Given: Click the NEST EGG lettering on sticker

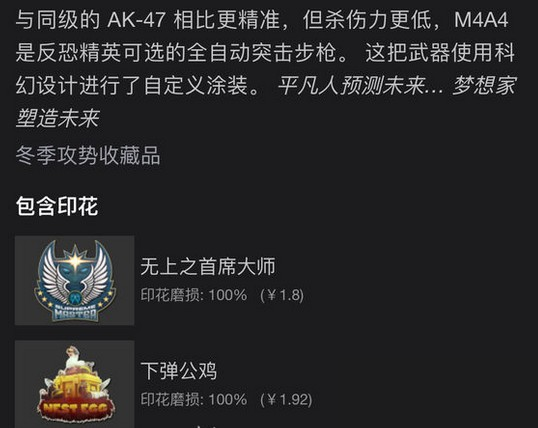Looking at the screenshot, I should 73,409.
